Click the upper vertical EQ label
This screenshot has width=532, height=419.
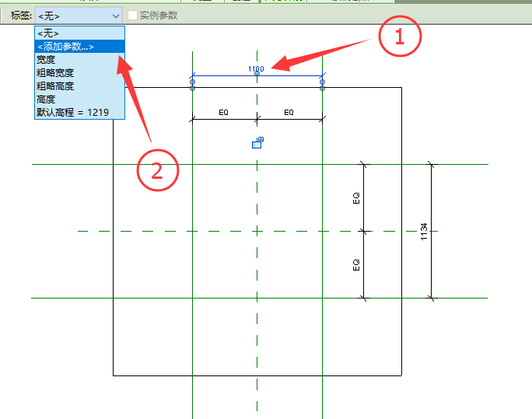point(356,198)
